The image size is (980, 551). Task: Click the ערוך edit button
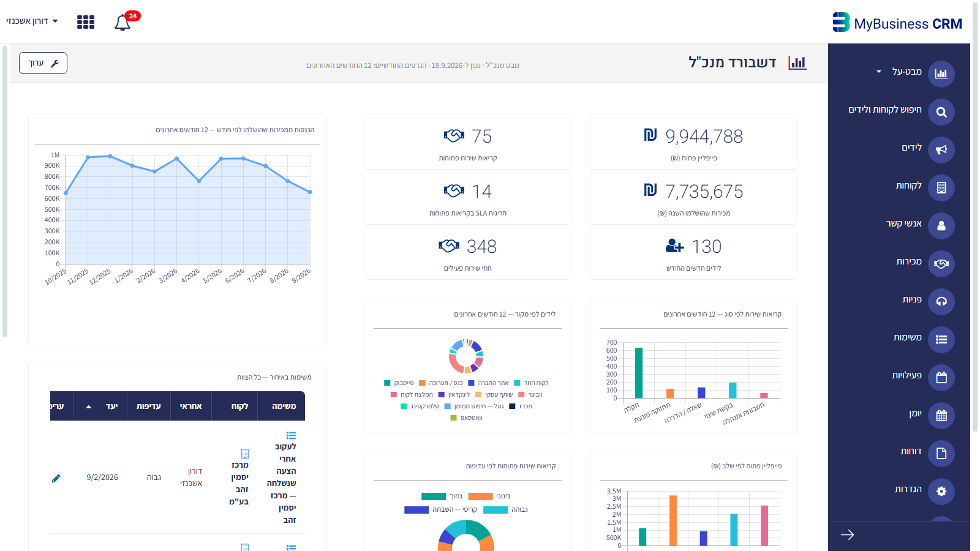click(x=43, y=63)
